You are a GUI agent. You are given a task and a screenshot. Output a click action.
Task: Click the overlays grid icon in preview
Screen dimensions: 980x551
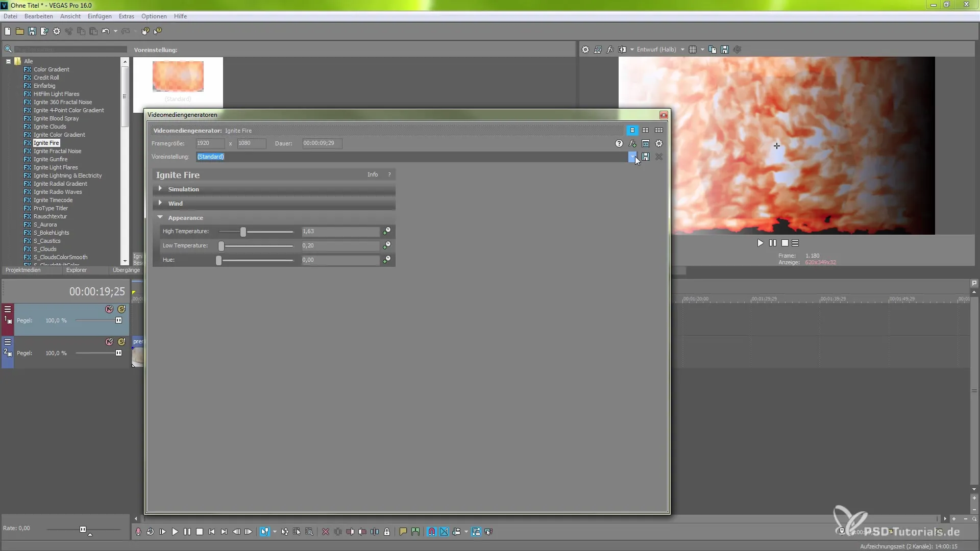693,49
